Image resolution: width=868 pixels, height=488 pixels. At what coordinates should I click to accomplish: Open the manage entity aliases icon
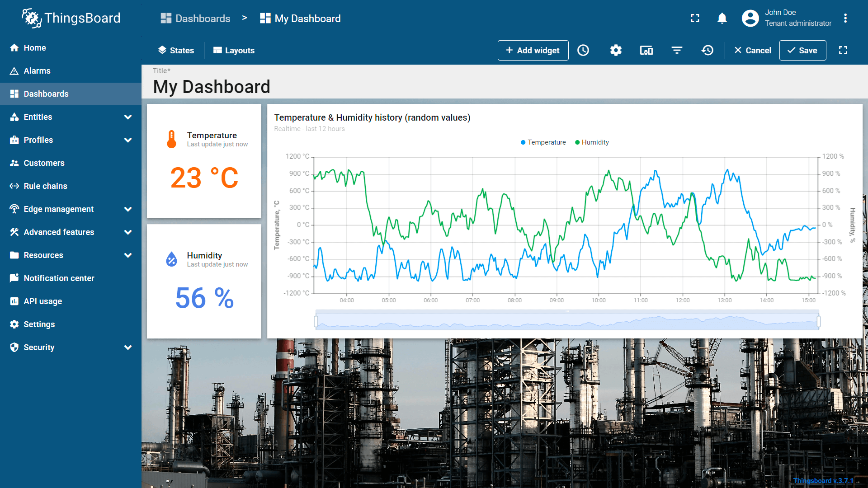646,50
